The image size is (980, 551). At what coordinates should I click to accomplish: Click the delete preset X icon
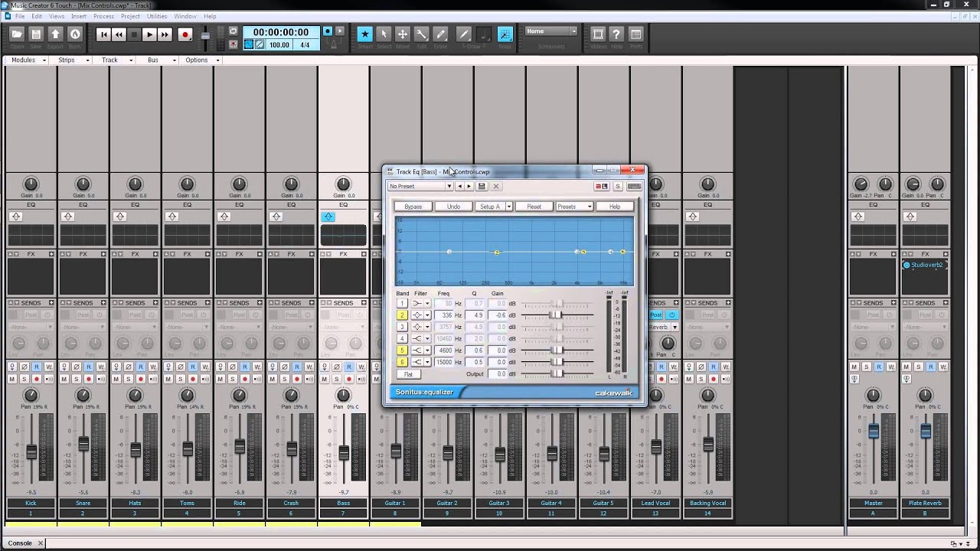click(495, 186)
